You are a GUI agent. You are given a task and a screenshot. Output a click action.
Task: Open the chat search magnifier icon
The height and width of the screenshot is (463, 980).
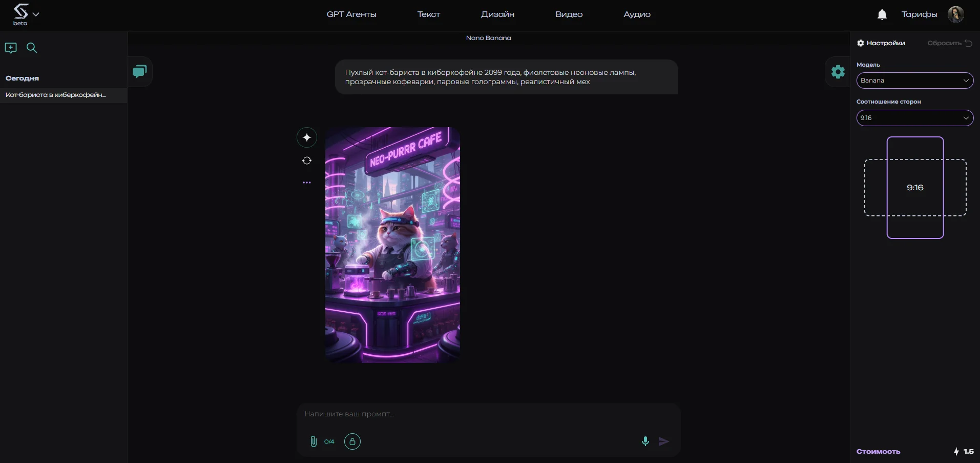(32, 48)
